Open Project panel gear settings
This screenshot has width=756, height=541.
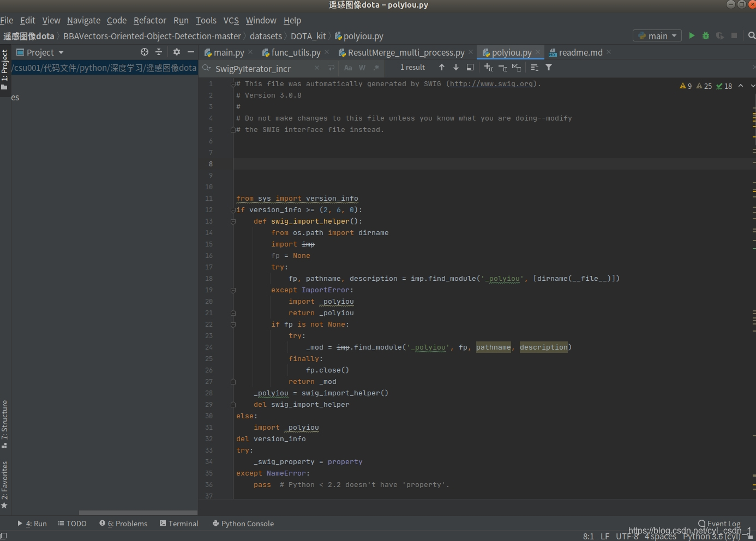point(177,52)
